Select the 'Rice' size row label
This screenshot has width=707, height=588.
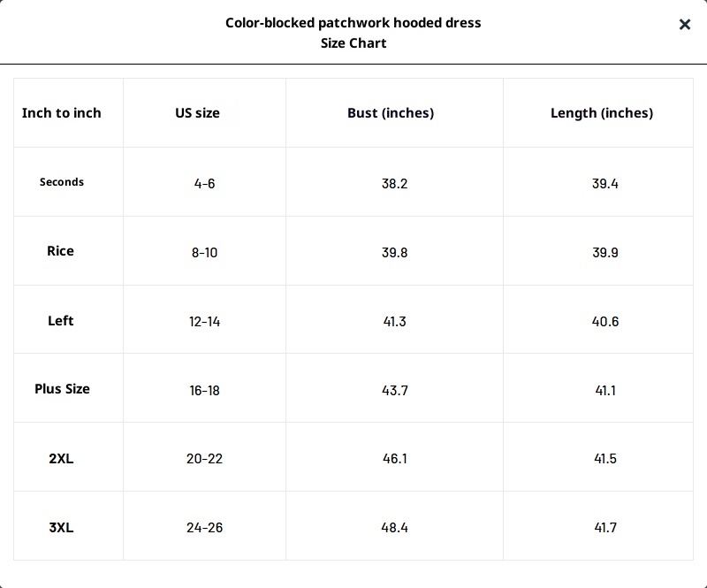[60, 251]
